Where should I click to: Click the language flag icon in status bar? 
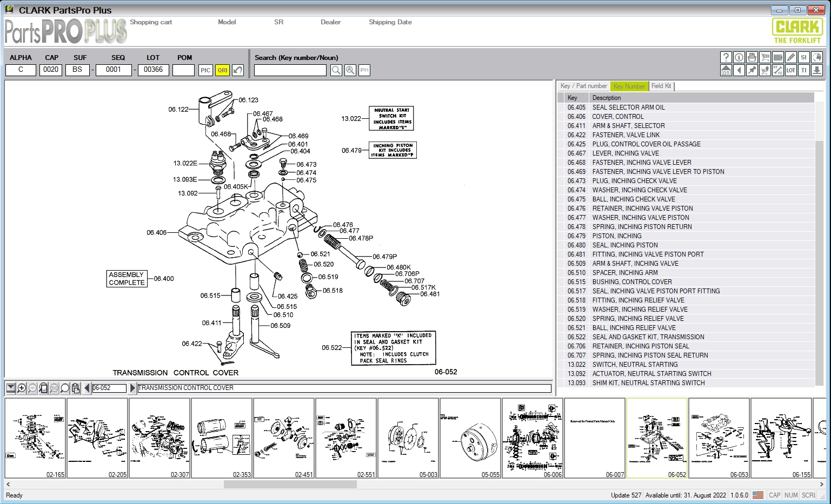coord(758,495)
